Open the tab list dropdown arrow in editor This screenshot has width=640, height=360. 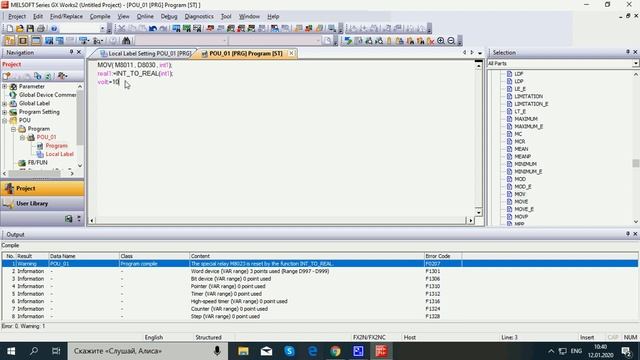coord(480,53)
